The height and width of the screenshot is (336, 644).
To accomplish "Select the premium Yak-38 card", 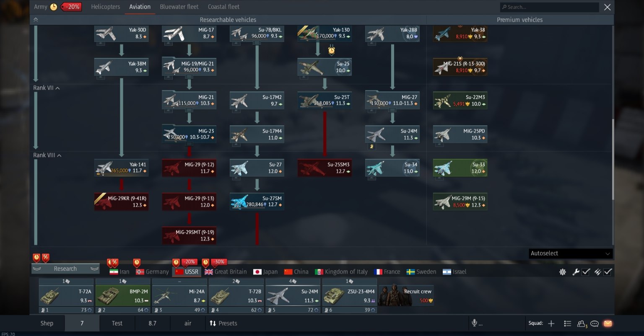I will (460, 34).
